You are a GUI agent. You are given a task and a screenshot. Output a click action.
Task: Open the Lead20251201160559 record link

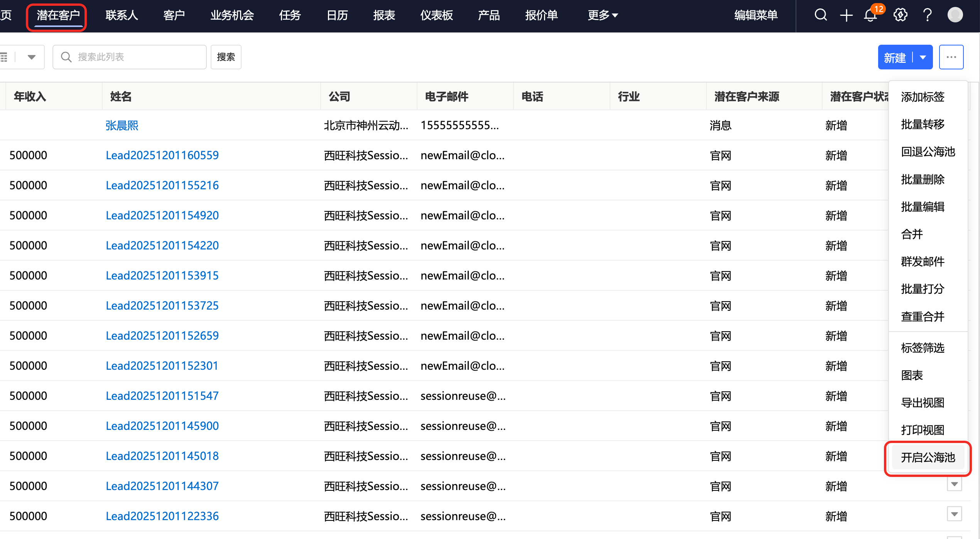click(162, 155)
